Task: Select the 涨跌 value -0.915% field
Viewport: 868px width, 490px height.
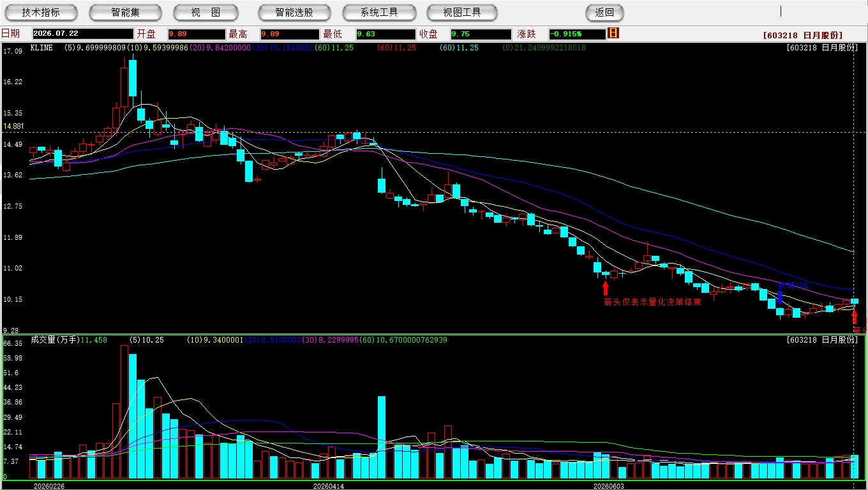Action: pyautogui.click(x=577, y=34)
